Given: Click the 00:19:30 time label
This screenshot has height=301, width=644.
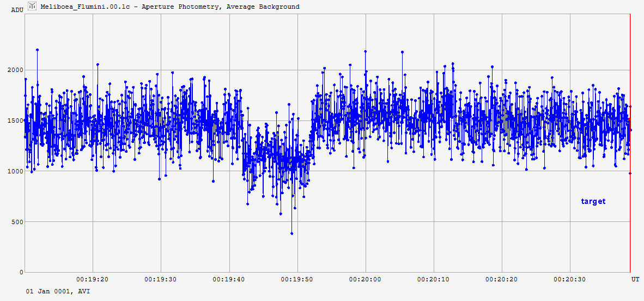Looking at the screenshot, I should [x=161, y=279].
